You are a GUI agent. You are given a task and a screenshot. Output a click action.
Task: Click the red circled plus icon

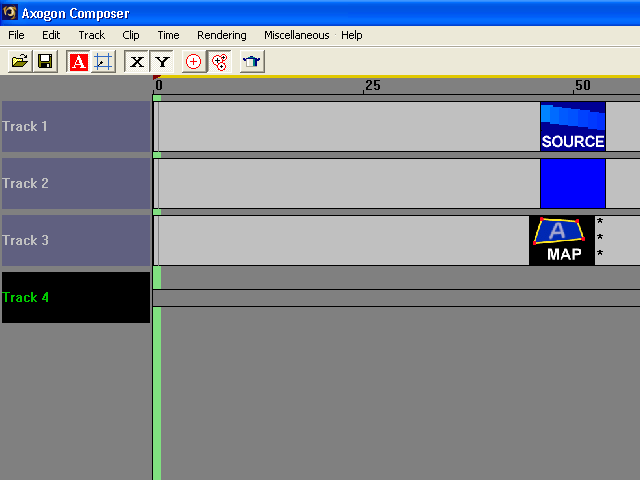coord(193,62)
